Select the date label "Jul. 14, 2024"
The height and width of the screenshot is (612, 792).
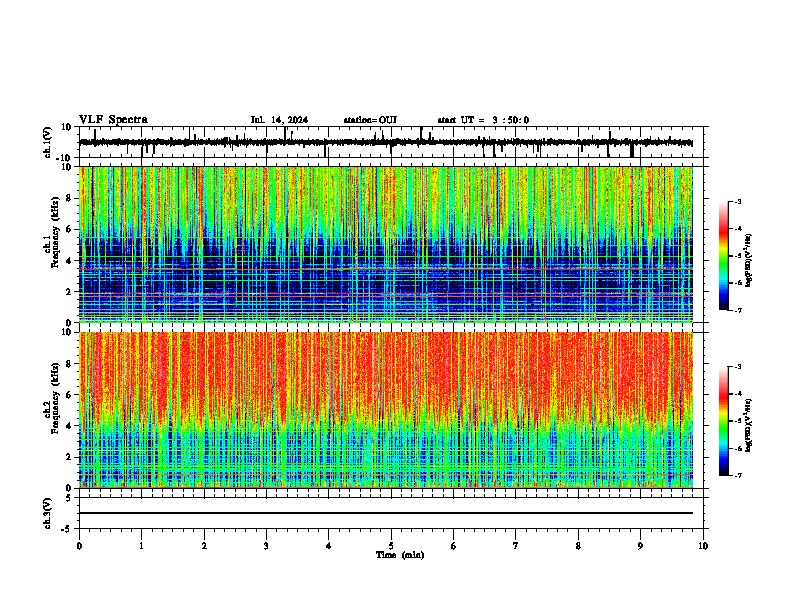(279, 120)
